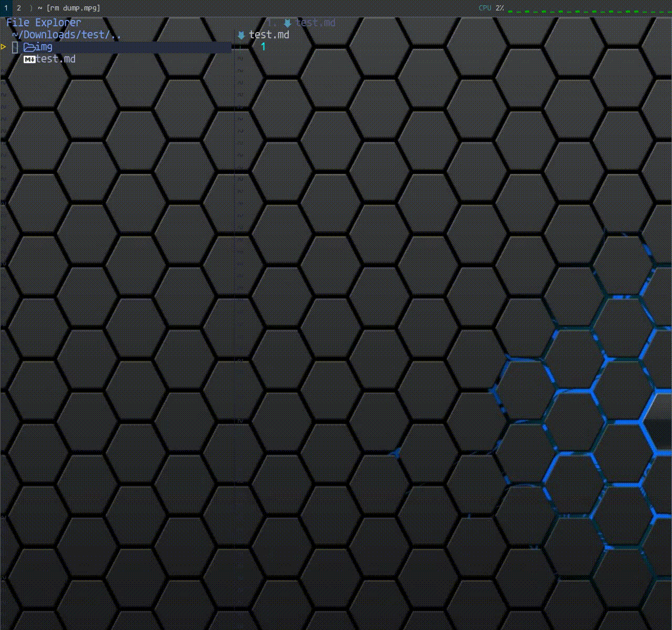Click the green dashed CPU usage graph
The image size is (672, 630).
pyautogui.click(x=590, y=10)
